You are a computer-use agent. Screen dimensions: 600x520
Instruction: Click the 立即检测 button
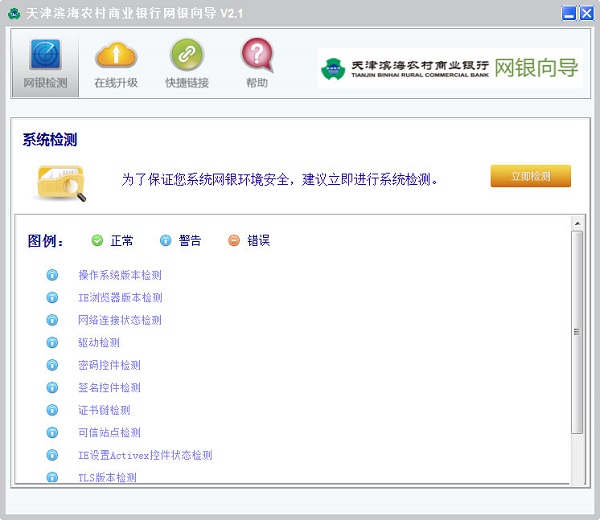[x=530, y=176]
